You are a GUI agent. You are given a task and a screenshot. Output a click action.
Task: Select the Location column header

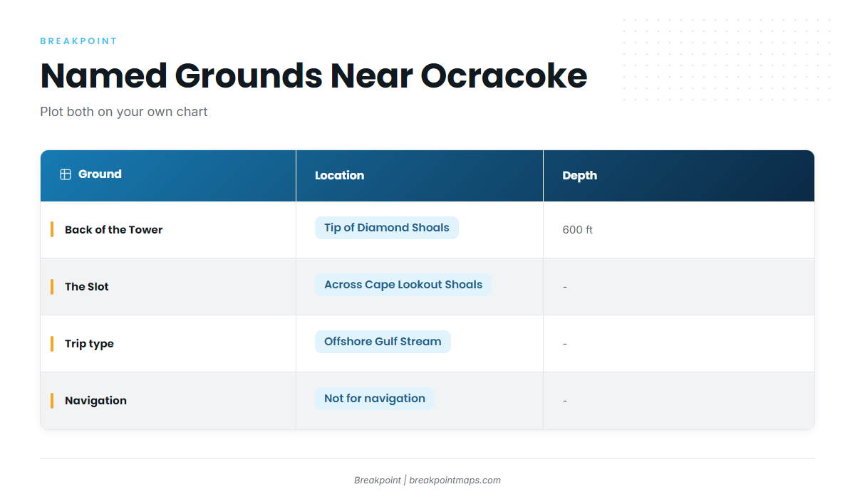point(420,175)
